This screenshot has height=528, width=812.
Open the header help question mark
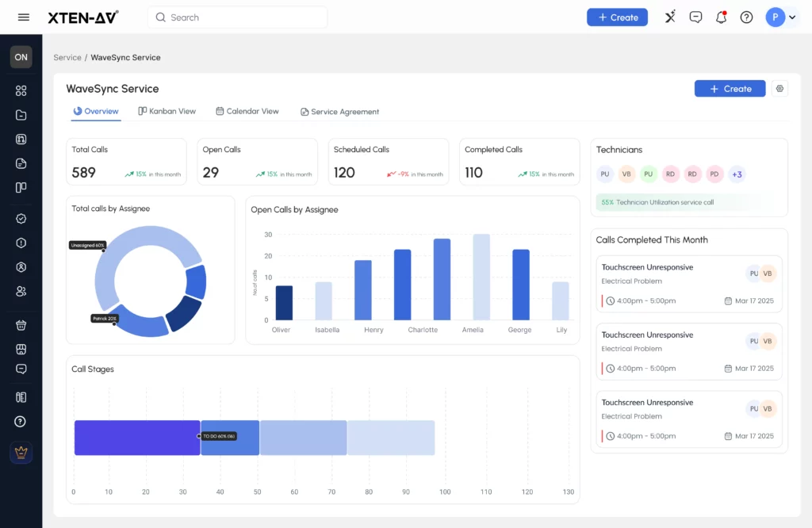(x=746, y=17)
